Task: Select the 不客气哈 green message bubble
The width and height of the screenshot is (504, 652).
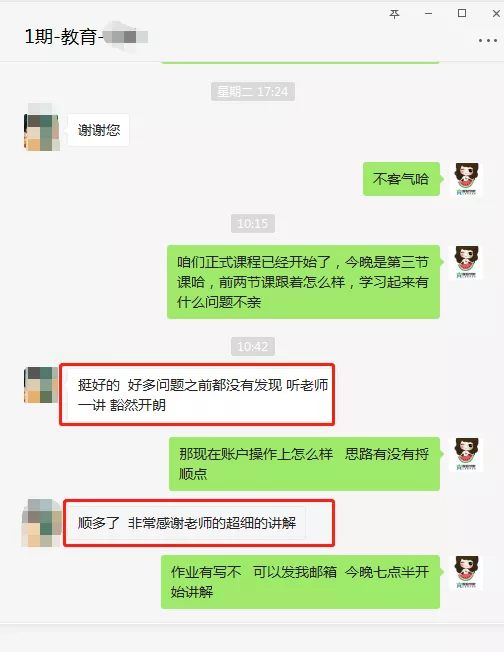Action: pyautogui.click(x=401, y=179)
